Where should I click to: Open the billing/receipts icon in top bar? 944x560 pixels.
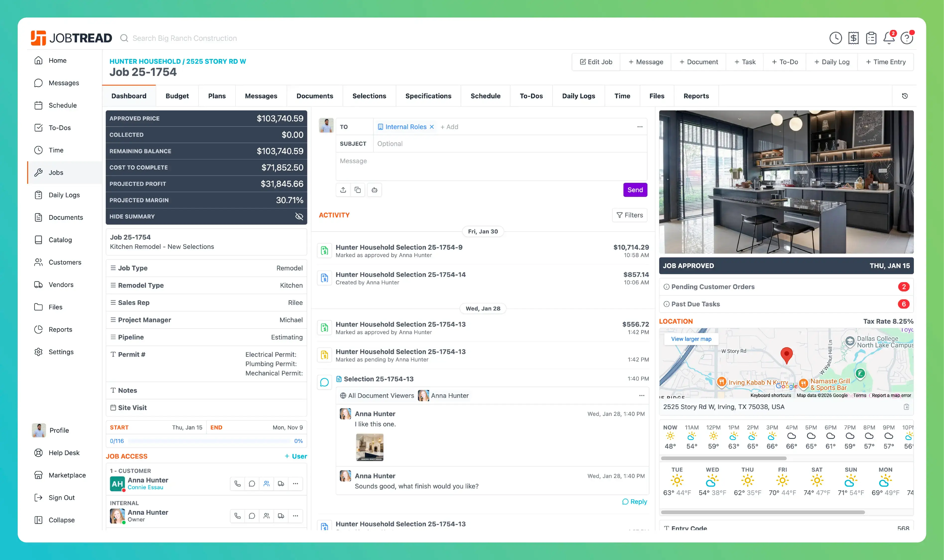tap(853, 38)
